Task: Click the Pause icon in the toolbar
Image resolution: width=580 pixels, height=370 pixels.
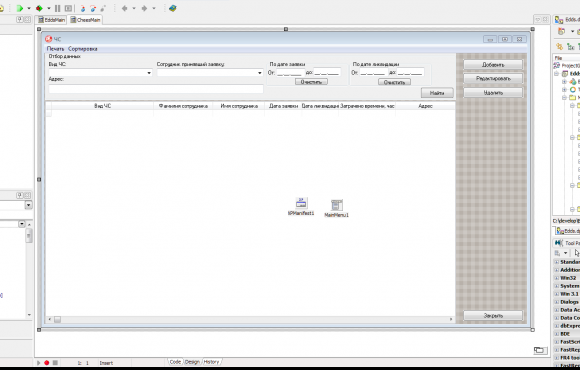Action: point(58,8)
